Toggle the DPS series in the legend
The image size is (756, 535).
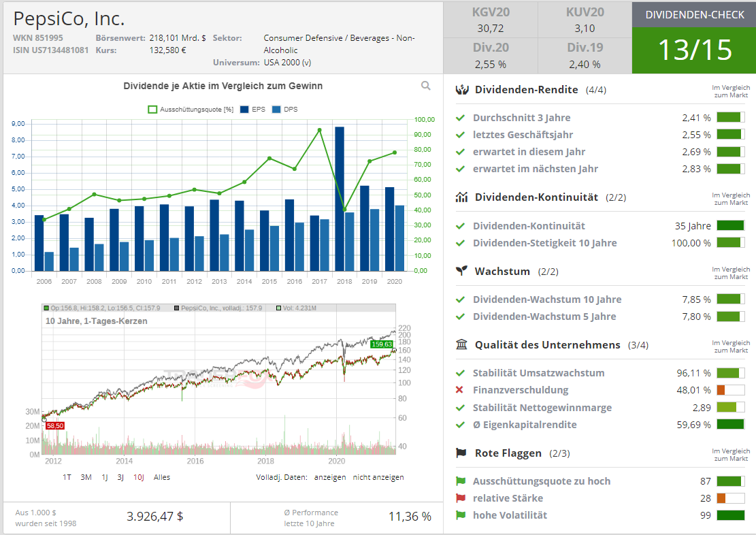pyautogui.click(x=284, y=110)
